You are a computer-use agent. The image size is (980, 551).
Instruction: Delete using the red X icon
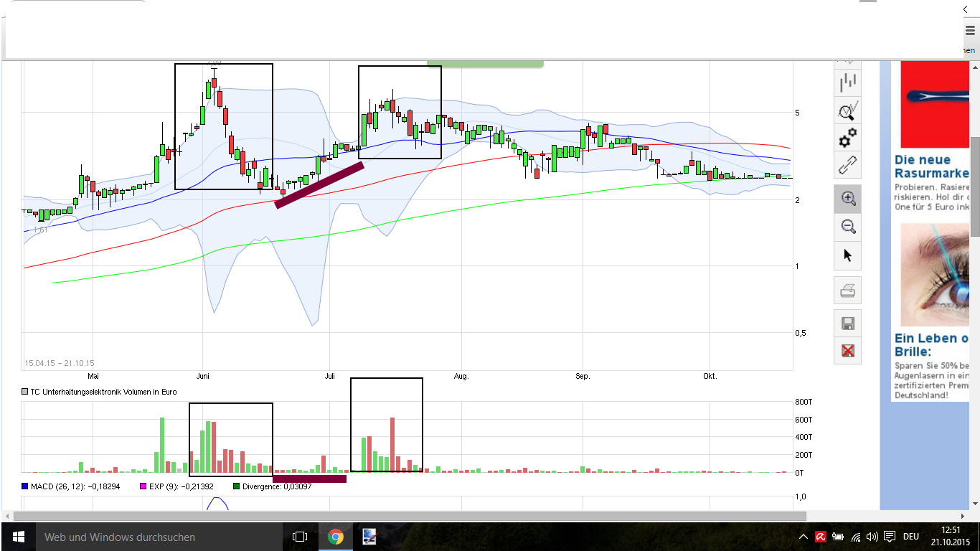pos(848,351)
